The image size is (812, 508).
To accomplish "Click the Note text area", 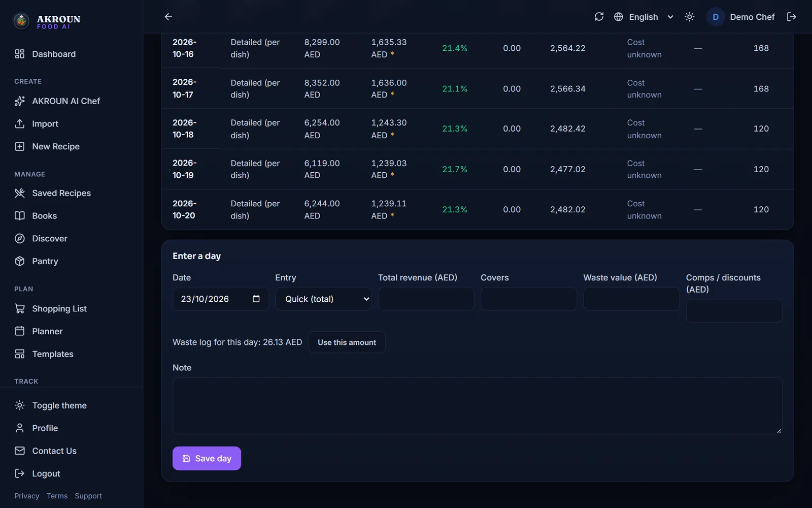I will (x=478, y=405).
